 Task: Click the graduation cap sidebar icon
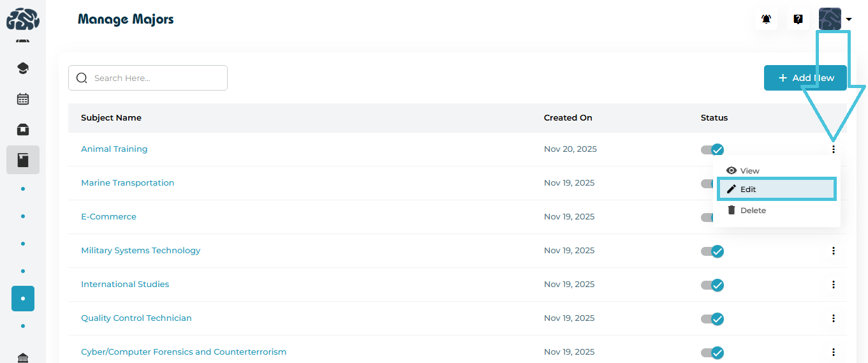tap(23, 68)
